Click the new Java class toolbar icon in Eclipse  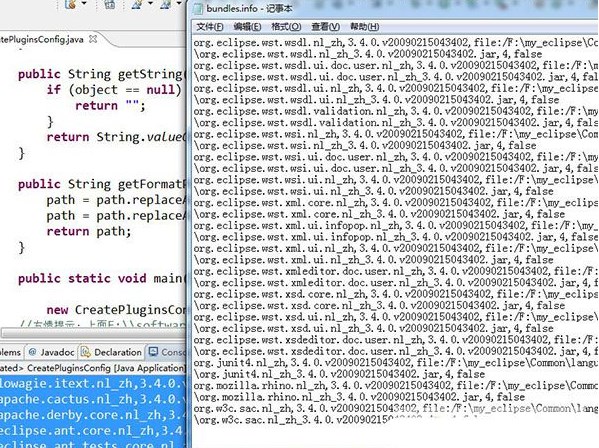point(70,4)
